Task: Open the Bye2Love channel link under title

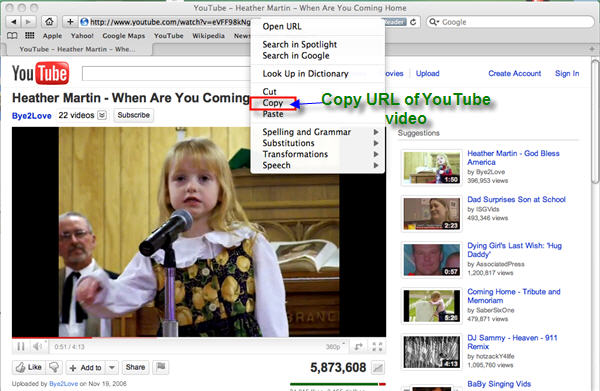Action: pos(32,116)
